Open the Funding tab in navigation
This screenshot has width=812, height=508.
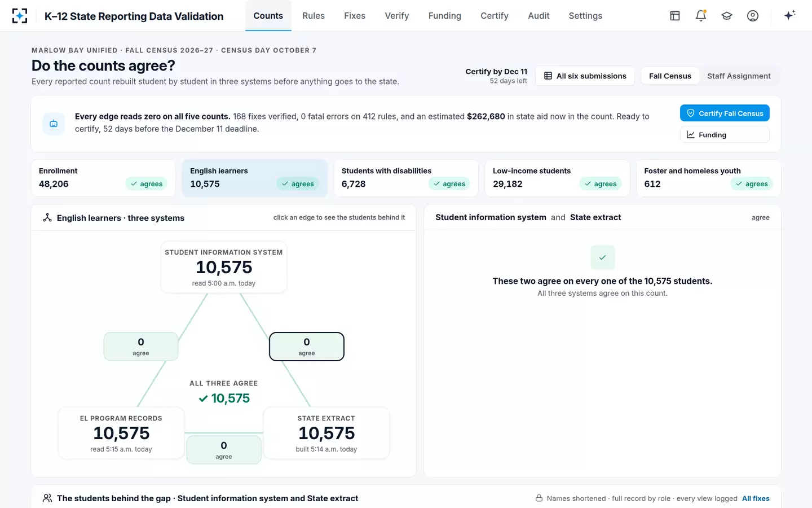point(445,16)
